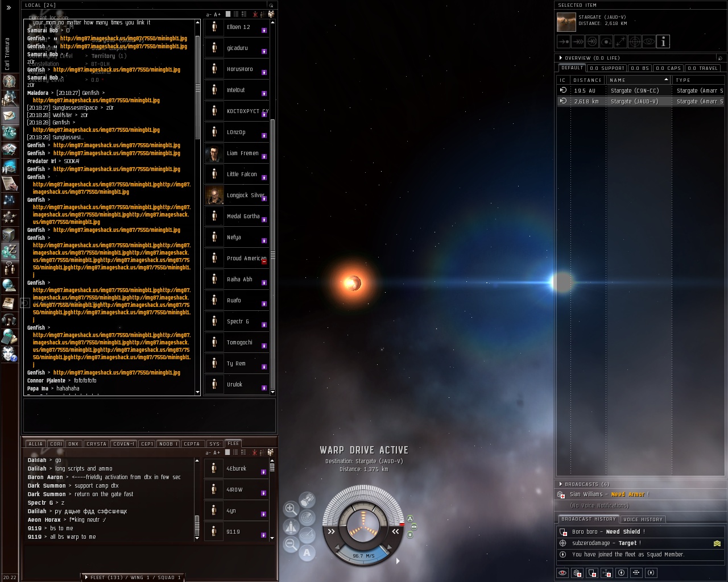
Task: Open the mail envelope icon in the sidebar
Action: click(x=9, y=115)
